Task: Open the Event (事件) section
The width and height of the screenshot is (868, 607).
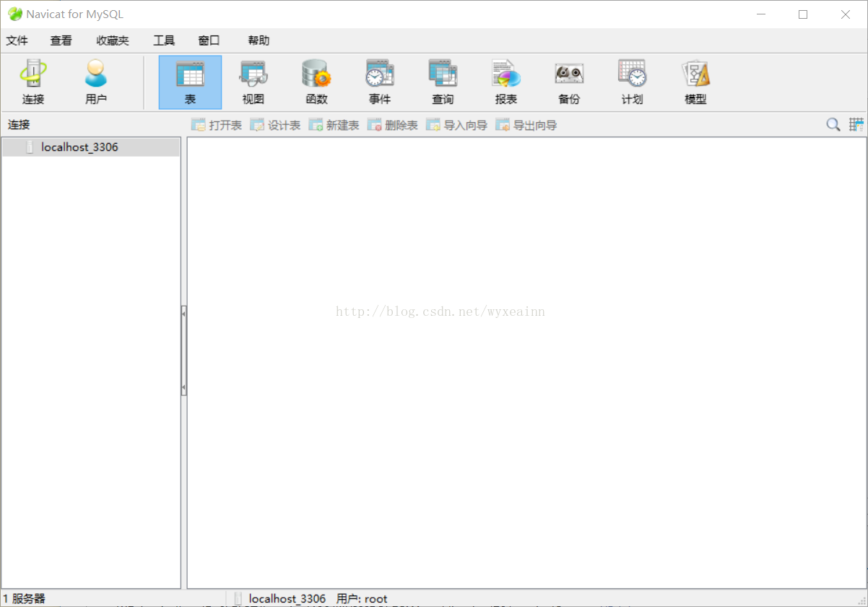Action: [380, 82]
